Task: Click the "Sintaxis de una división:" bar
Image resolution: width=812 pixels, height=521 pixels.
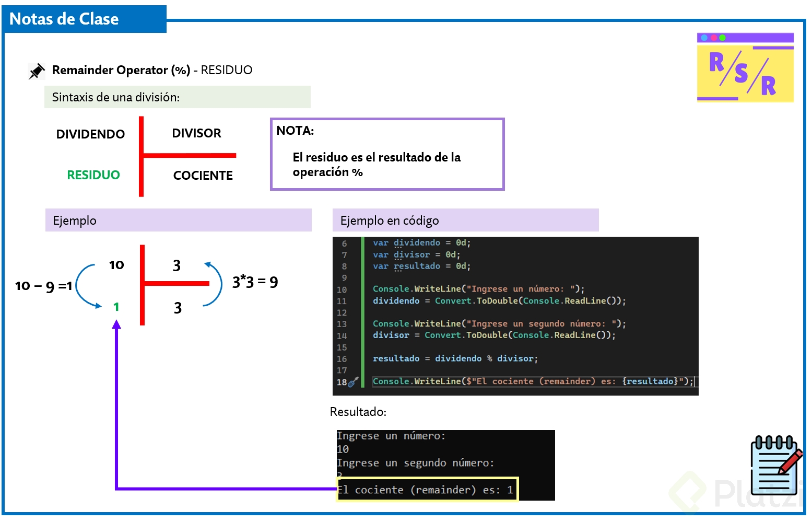Action: pos(178,97)
